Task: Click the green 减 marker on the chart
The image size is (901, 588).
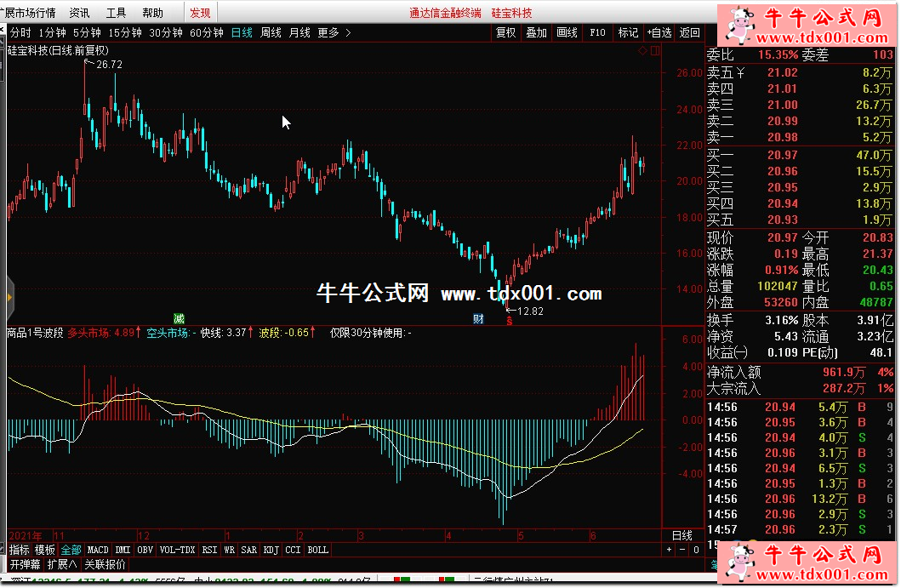Action: tap(179, 318)
